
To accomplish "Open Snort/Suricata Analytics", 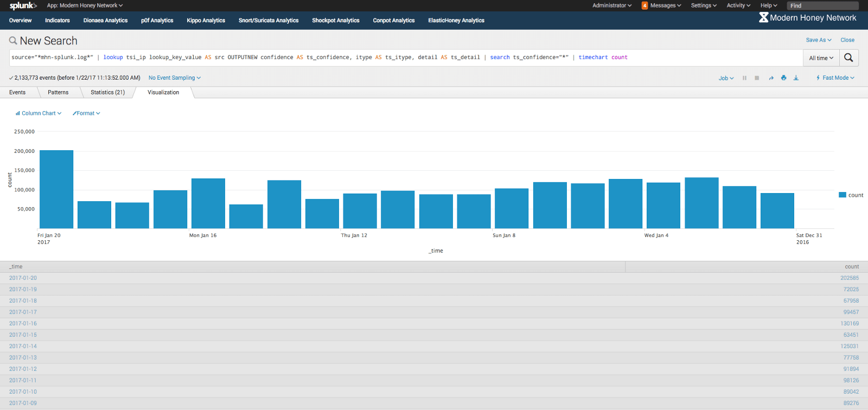I will pyautogui.click(x=269, y=21).
